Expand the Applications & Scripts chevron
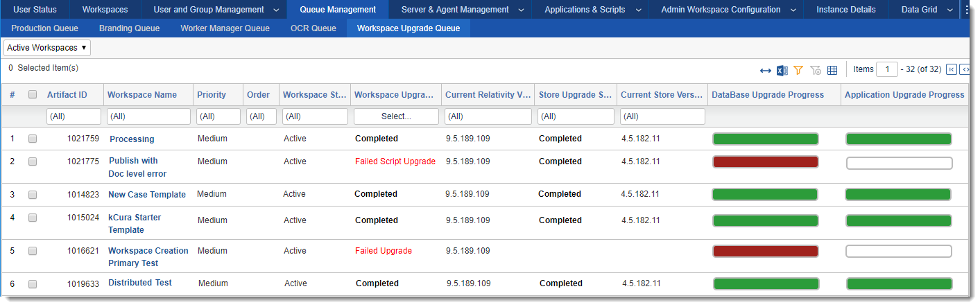Image resolution: width=980 pixels, height=307 pixels. [x=638, y=10]
